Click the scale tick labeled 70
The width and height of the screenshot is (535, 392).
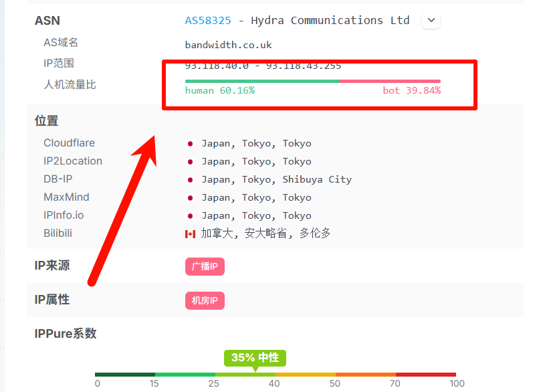pyautogui.click(x=395, y=384)
